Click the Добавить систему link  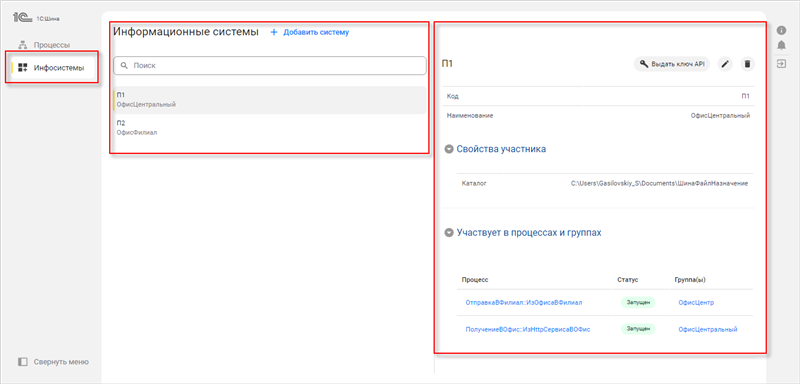coord(316,32)
